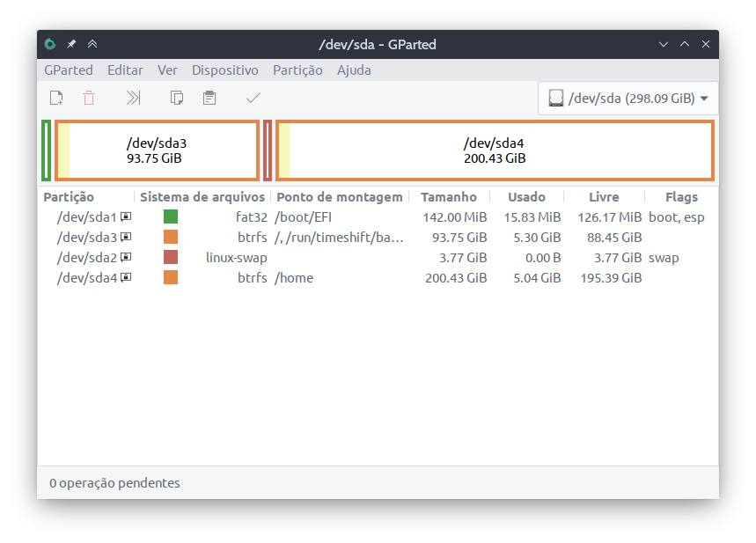Click the Apply all operations checkmark icon
The image size is (756, 543).
tap(253, 98)
